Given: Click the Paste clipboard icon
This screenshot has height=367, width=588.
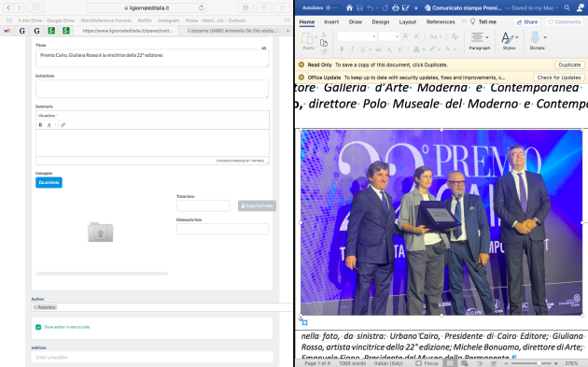Looking at the screenshot, I should point(307,38).
